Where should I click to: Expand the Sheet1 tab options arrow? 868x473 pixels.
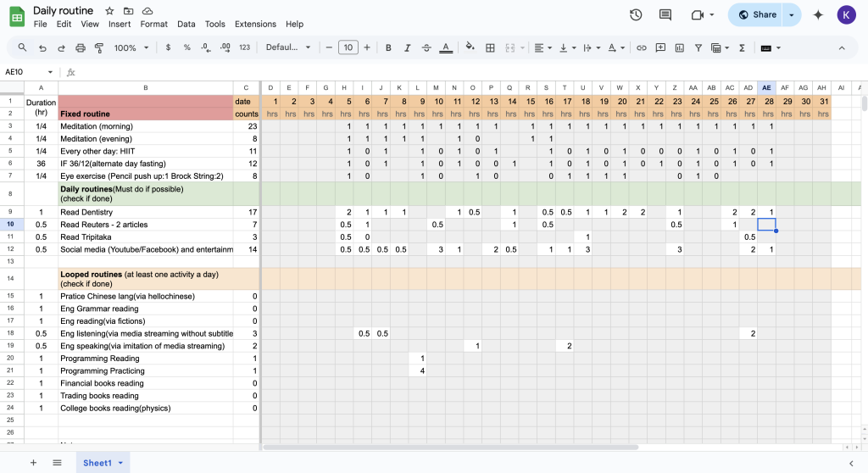click(120, 463)
